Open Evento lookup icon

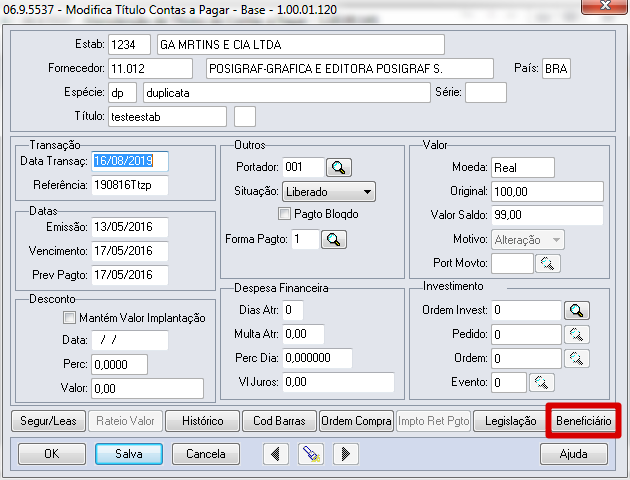(x=542, y=382)
